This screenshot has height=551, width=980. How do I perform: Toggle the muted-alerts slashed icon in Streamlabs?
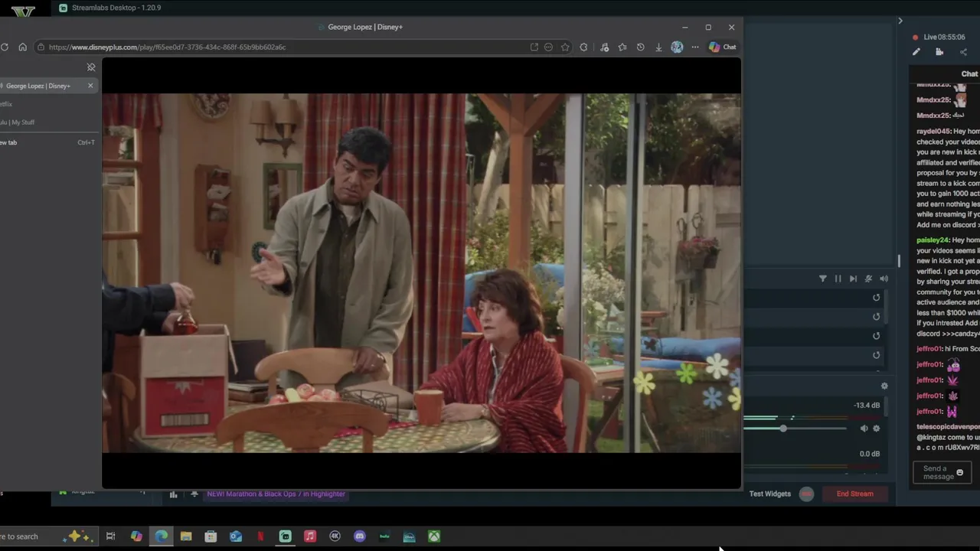click(868, 279)
